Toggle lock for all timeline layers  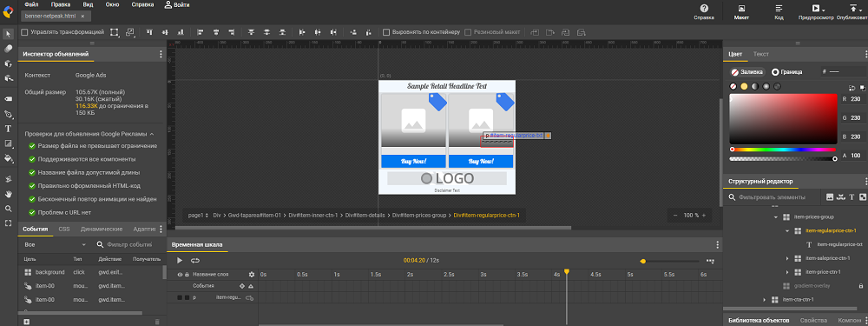[x=187, y=275]
